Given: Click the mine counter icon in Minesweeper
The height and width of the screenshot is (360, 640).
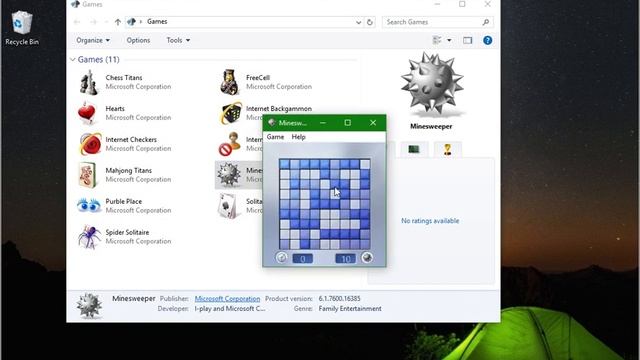Looking at the screenshot, I should (x=367, y=258).
